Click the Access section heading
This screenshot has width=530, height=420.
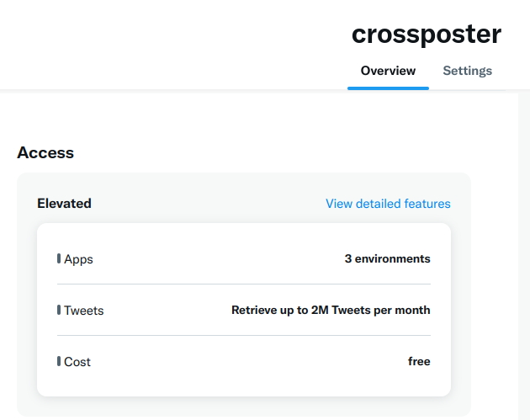tap(45, 153)
